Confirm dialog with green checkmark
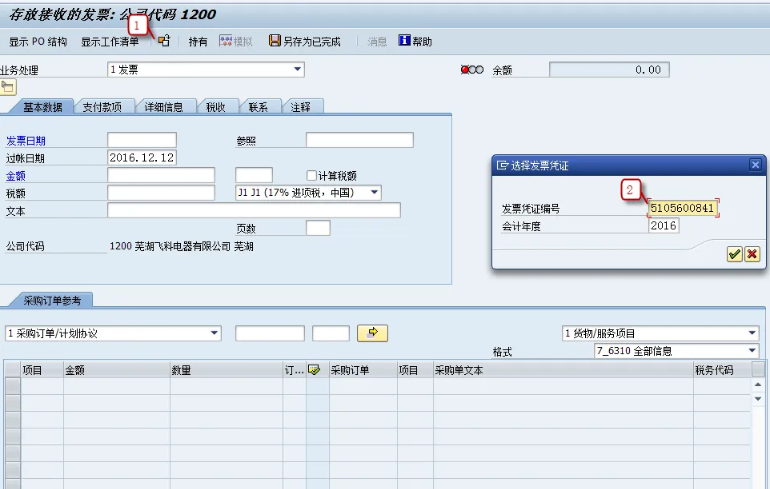Viewport: 770px width, 489px height. click(734, 254)
